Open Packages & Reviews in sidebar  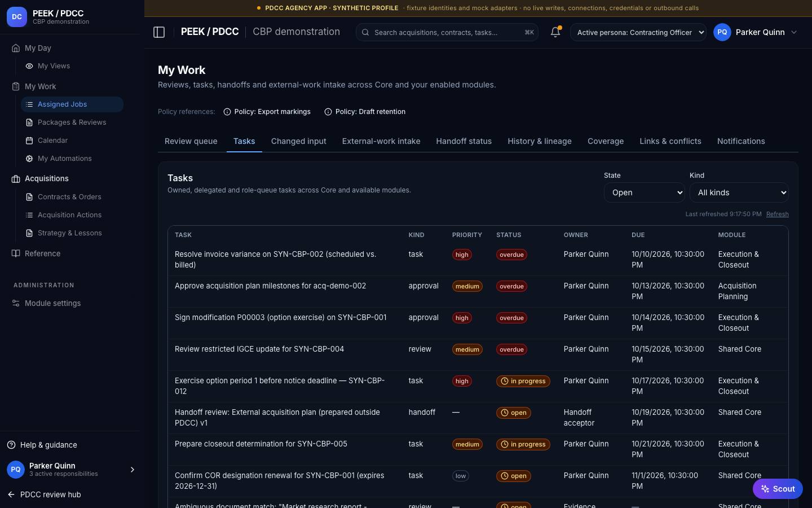[72, 122]
